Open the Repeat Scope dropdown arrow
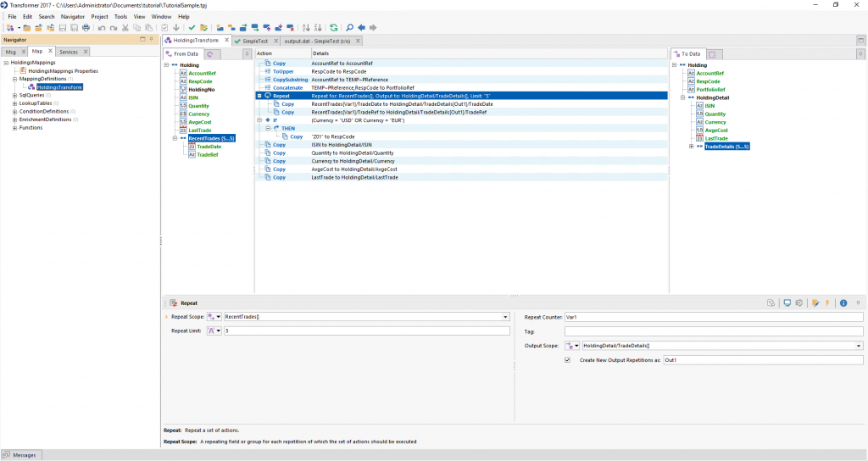Screen dimensions: 868x461 pos(506,317)
